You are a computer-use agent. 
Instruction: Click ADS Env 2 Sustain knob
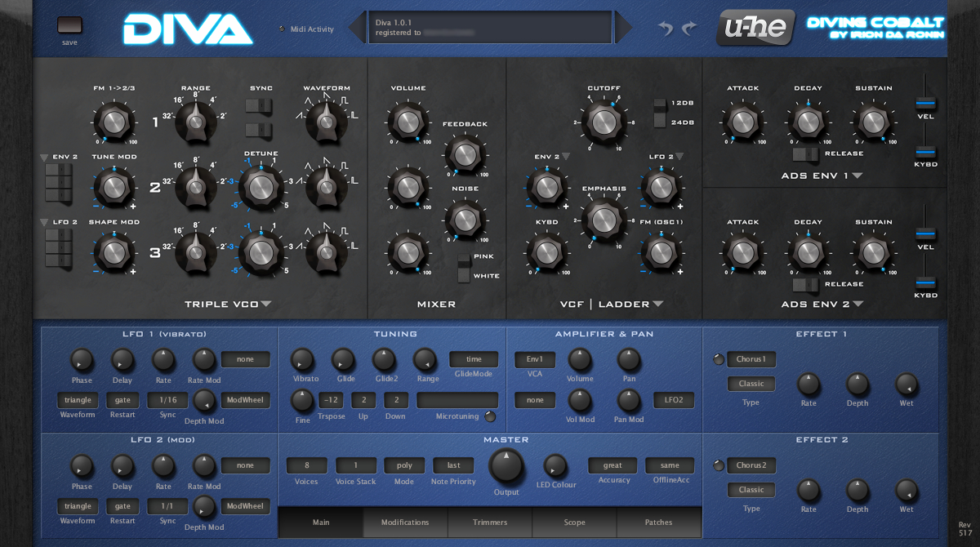click(x=873, y=252)
